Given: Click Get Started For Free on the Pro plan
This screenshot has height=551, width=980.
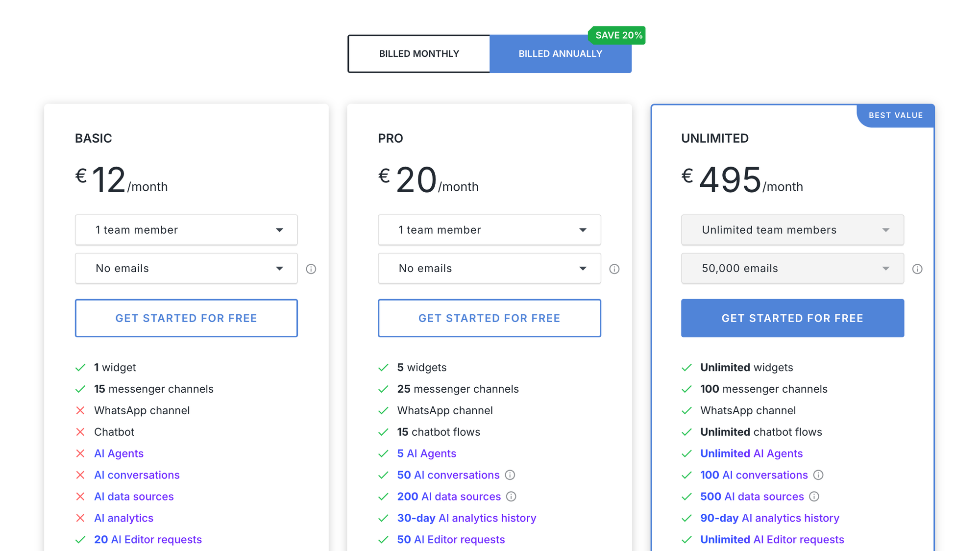Looking at the screenshot, I should pos(489,318).
